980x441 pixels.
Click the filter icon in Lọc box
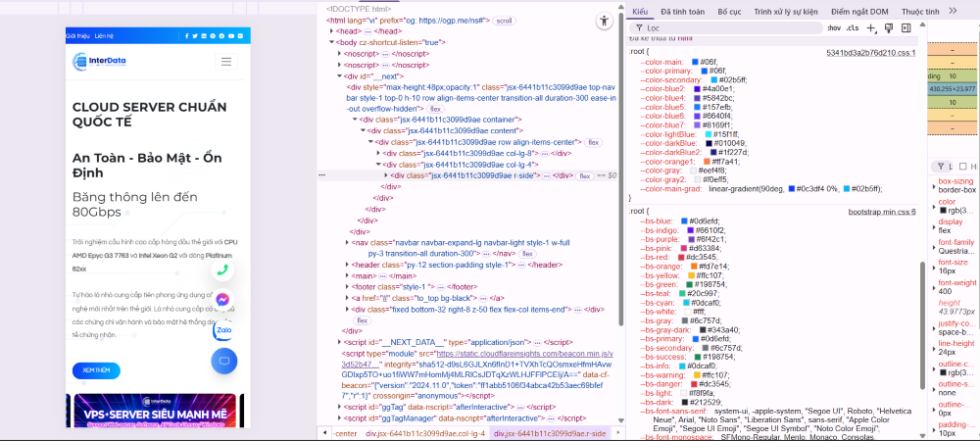click(639, 28)
